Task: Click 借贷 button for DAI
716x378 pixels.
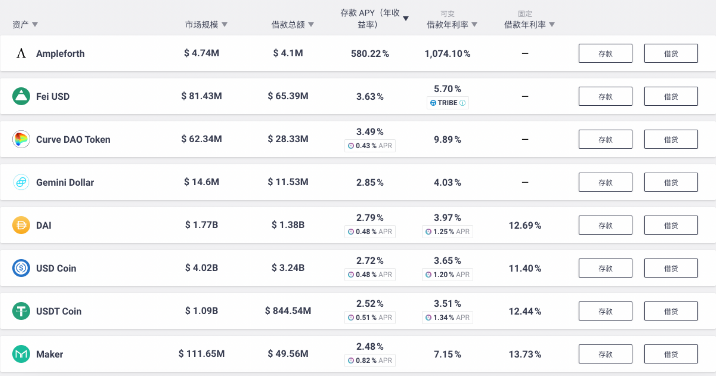Action: point(671,225)
